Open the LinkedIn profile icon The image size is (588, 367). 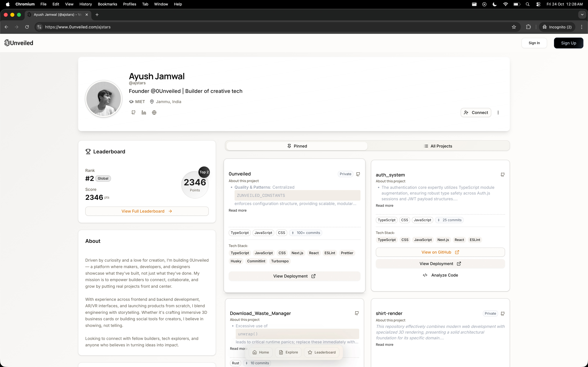tap(144, 112)
